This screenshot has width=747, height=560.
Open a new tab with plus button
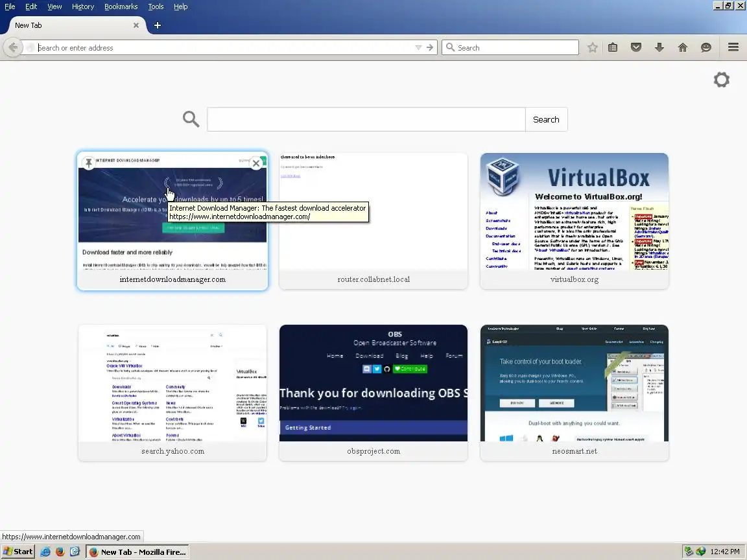click(x=157, y=25)
